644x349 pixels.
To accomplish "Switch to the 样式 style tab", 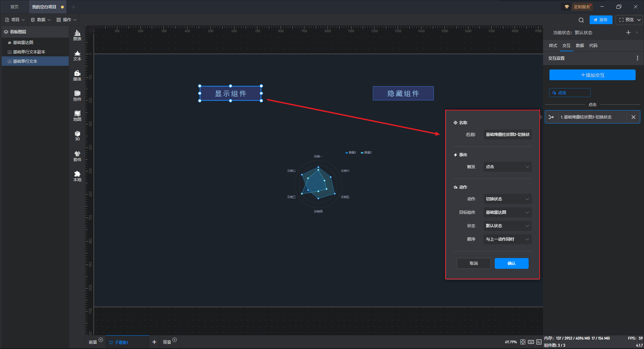I will pyautogui.click(x=553, y=46).
